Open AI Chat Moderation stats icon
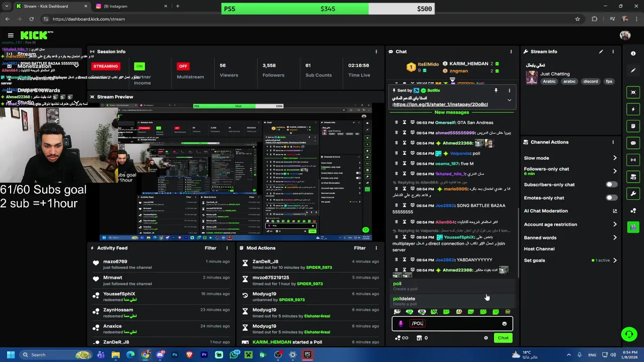 coord(614,211)
